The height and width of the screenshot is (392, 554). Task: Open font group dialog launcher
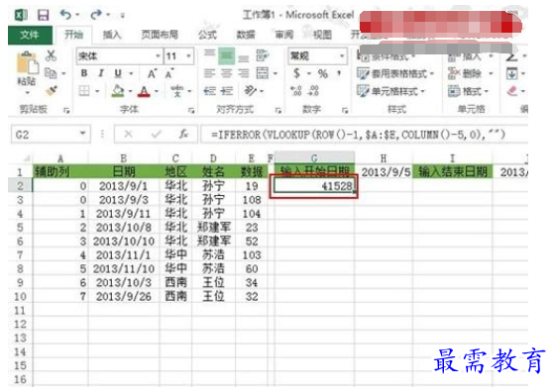(x=191, y=111)
